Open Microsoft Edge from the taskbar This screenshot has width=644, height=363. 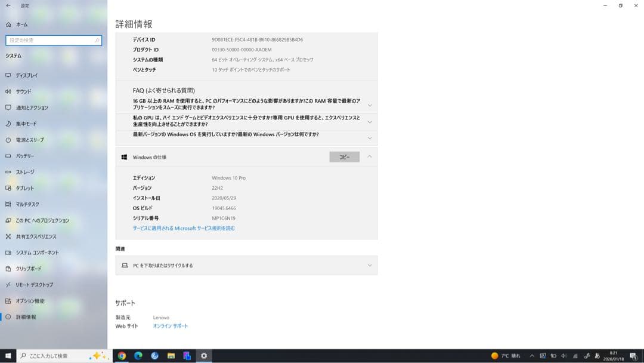click(x=138, y=355)
